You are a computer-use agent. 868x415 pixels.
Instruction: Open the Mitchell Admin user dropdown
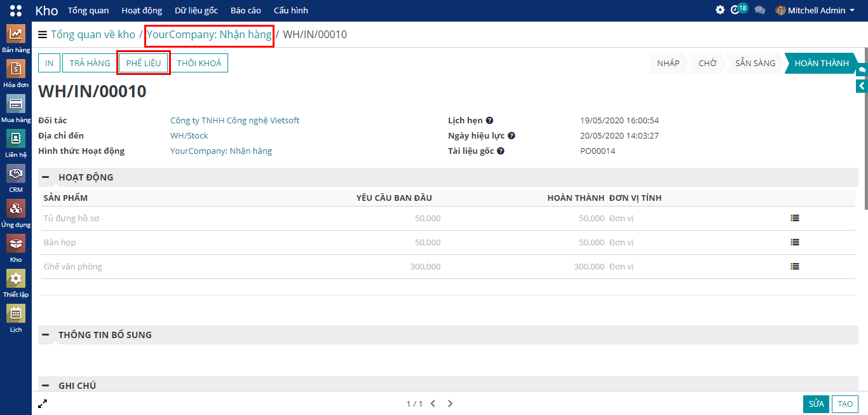tap(815, 10)
